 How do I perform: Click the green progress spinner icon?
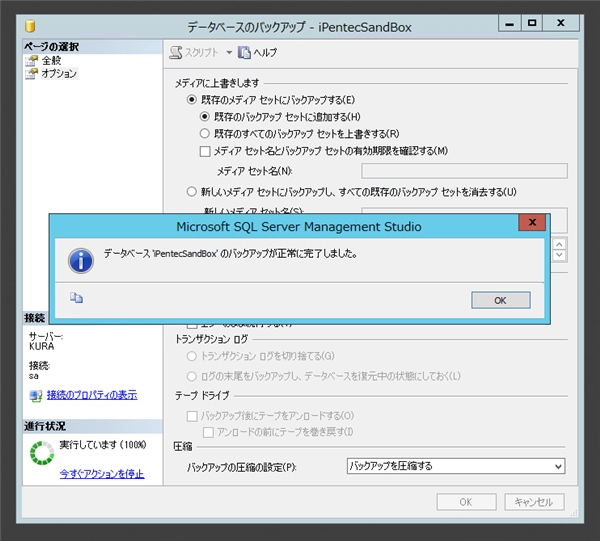(42, 453)
